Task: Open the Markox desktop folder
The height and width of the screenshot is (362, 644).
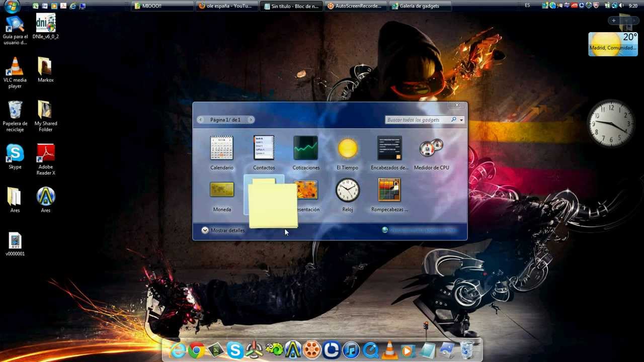Action: (45, 70)
